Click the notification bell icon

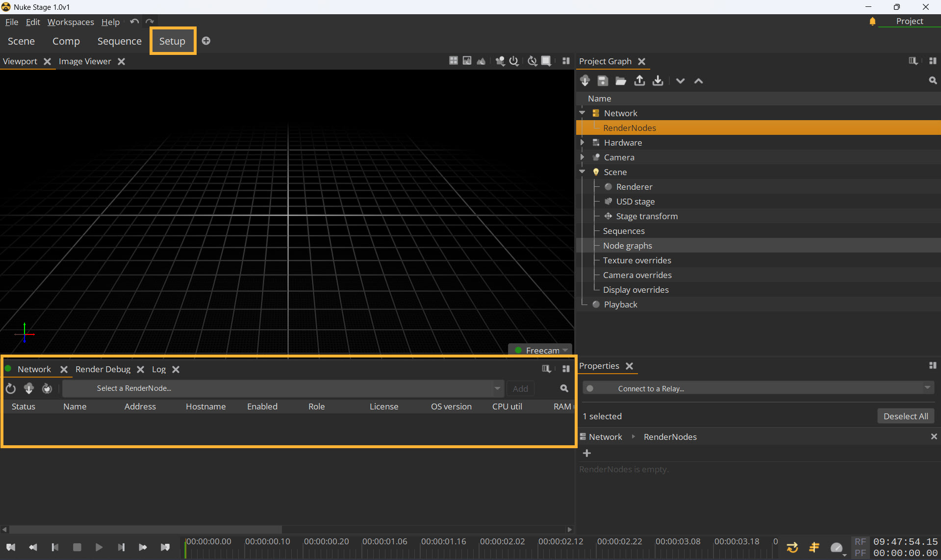872,22
